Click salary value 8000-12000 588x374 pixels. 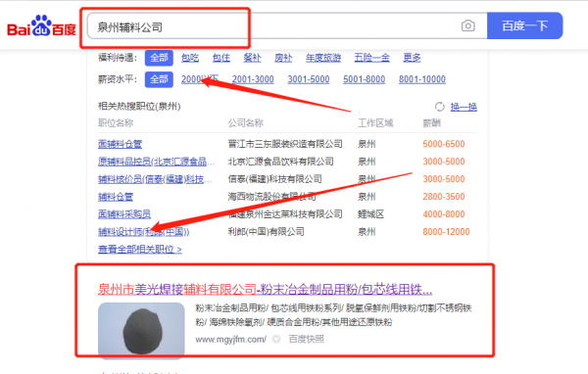[x=446, y=232]
